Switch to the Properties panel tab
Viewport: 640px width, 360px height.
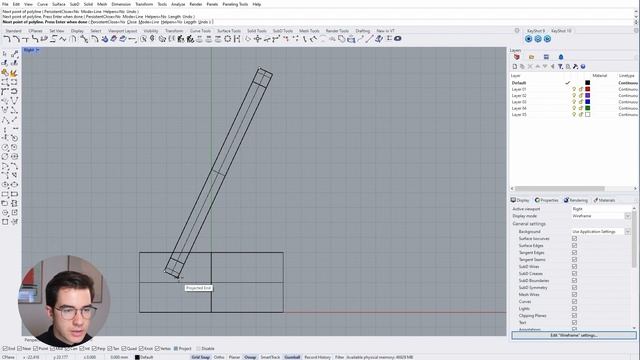[547, 200]
